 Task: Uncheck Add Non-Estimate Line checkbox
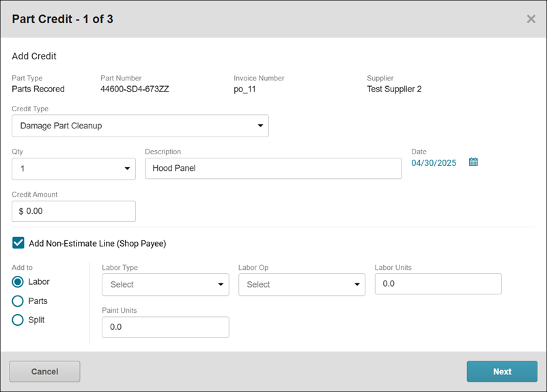[18, 242]
